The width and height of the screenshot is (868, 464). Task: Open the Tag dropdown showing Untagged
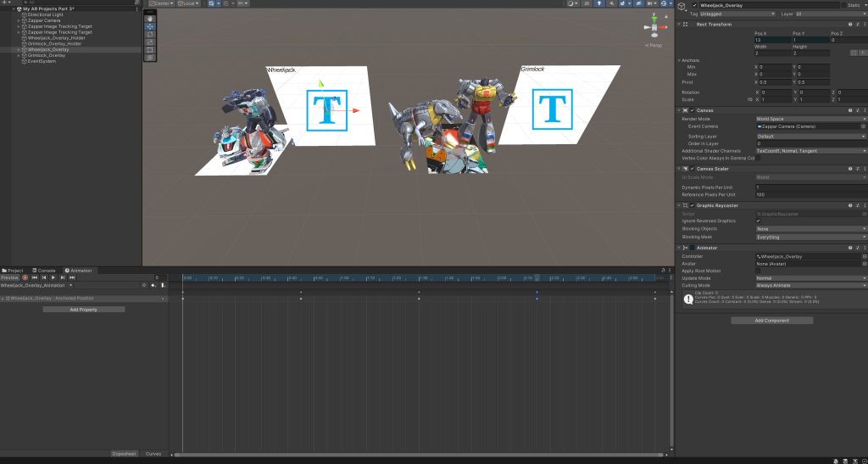tap(737, 14)
